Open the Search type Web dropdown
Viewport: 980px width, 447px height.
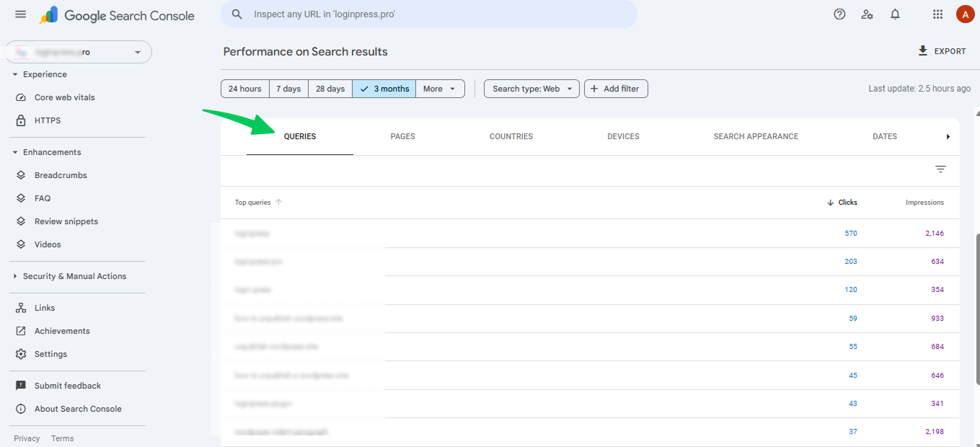(x=531, y=88)
